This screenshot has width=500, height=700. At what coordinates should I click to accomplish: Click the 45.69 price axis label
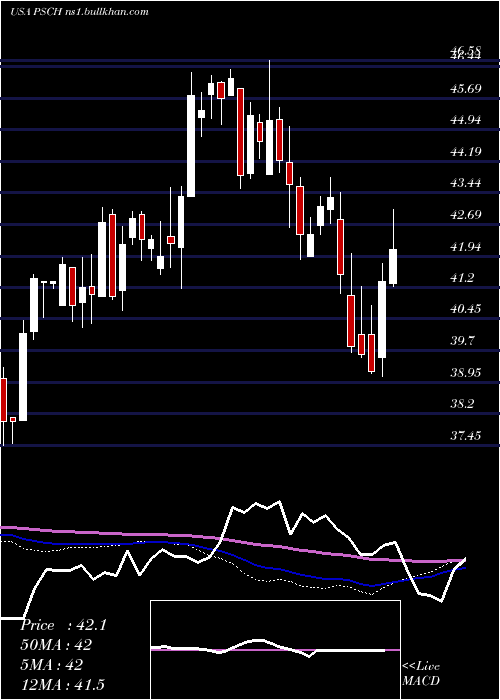click(x=465, y=88)
